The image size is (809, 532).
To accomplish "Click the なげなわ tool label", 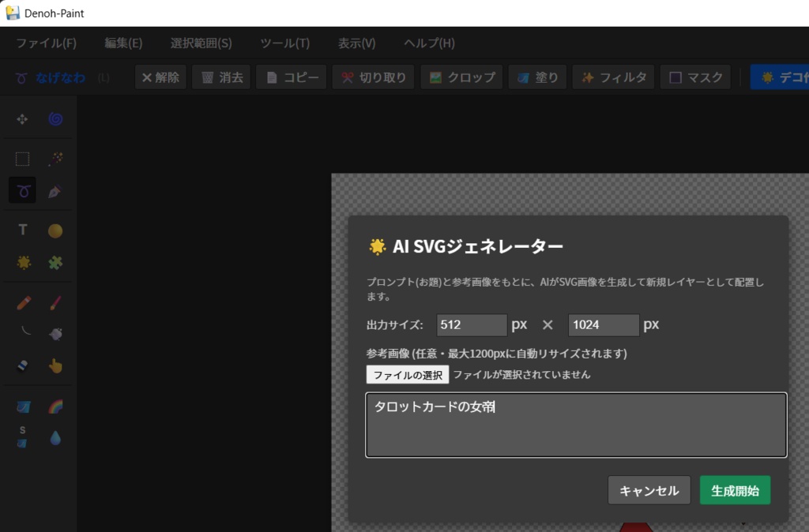I will (x=60, y=78).
